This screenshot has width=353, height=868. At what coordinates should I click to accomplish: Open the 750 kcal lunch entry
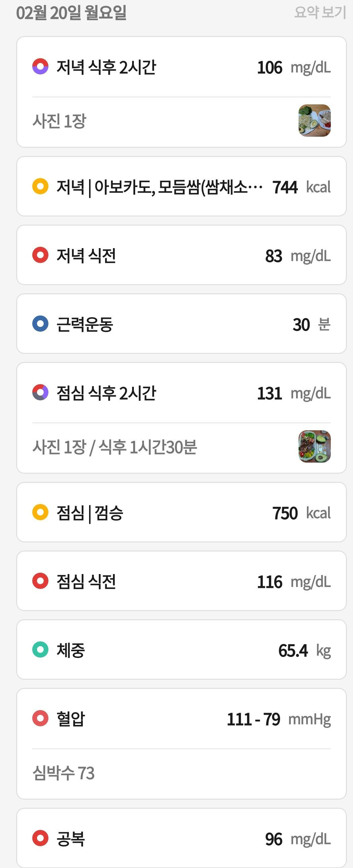(x=182, y=512)
